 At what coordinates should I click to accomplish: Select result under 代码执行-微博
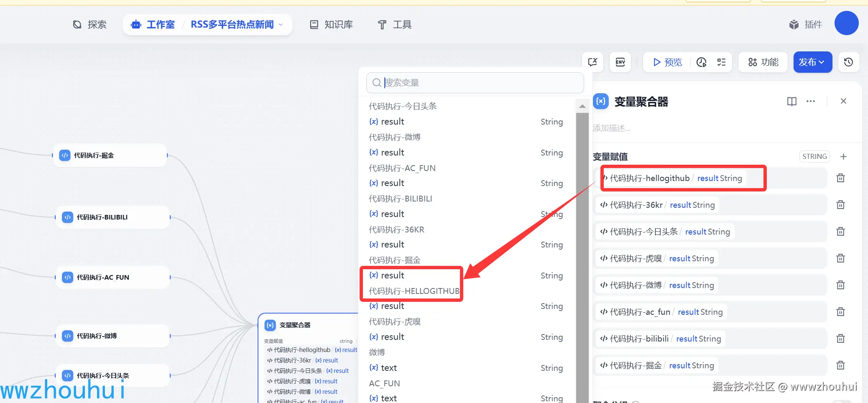click(466, 153)
